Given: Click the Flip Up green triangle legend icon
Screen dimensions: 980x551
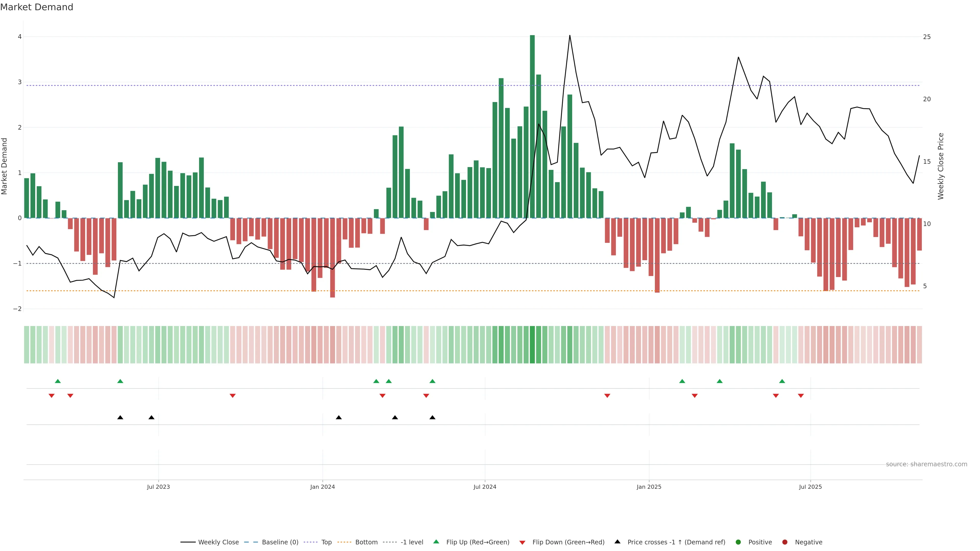Looking at the screenshot, I should tap(436, 542).
